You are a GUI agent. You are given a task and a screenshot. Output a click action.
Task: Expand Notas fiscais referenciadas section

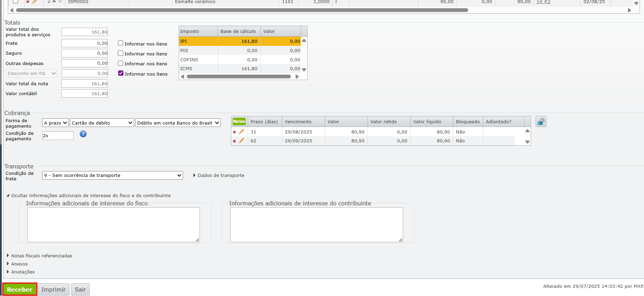point(39,256)
